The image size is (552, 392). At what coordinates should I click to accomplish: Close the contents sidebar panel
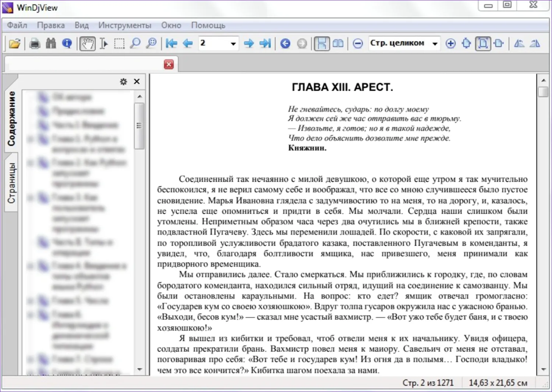pyautogui.click(x=137, y=82)
